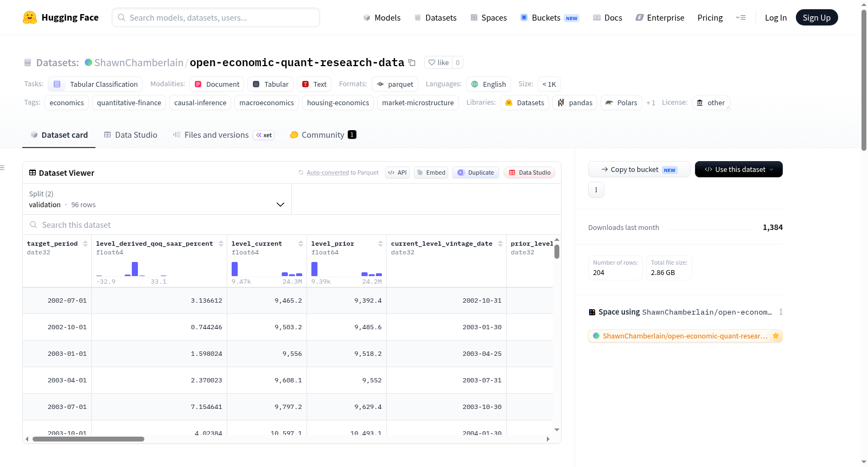Click the Duplicate button

point(476,172)
